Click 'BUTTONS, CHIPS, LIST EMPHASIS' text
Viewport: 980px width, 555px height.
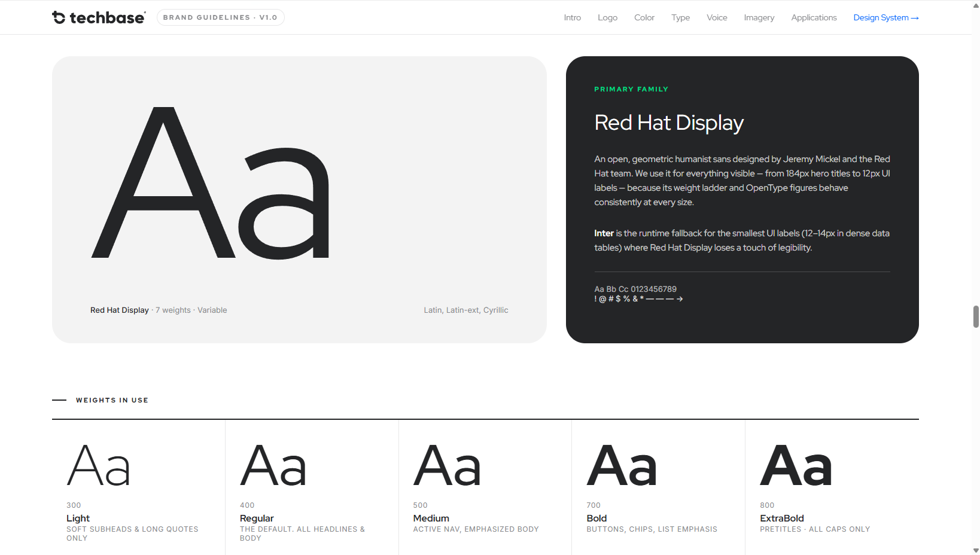coord(652,529)
